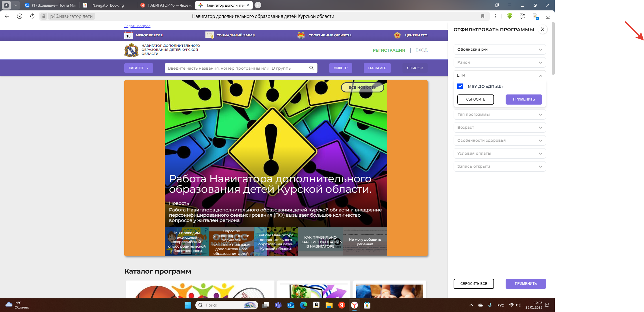Image resolution: width=644 pixels, height=312 pixels.
Task: Launch Outlook from the taskbar
Action: (291, 305)
